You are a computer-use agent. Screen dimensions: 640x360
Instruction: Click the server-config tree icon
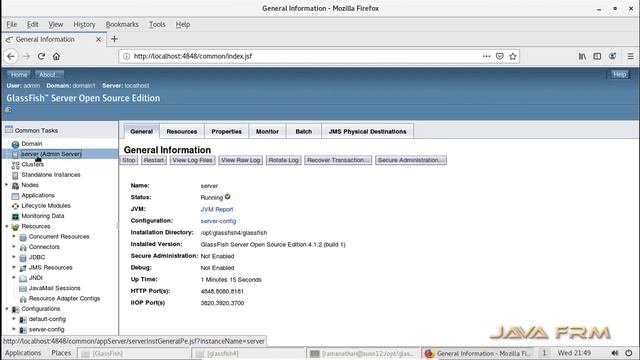tap(23, 330)
